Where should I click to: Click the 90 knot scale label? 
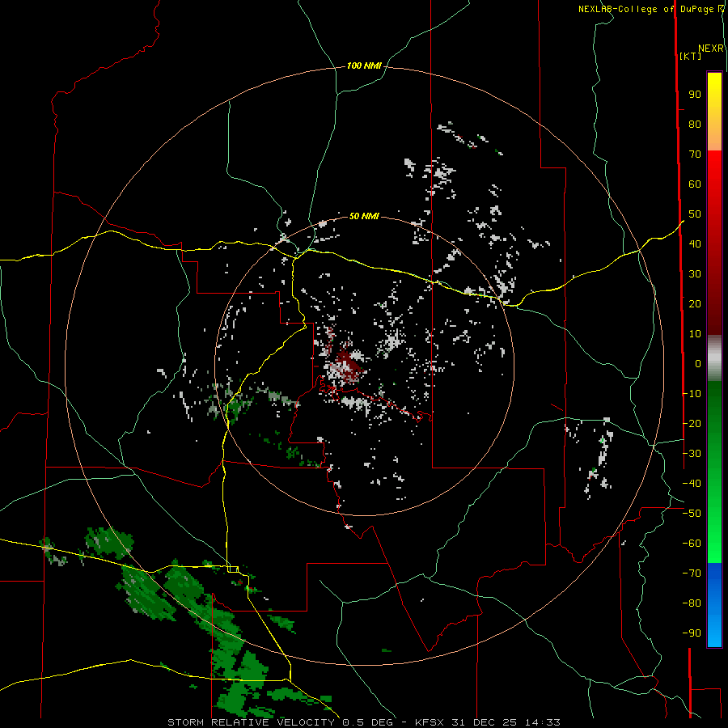[x=695, y=95]
